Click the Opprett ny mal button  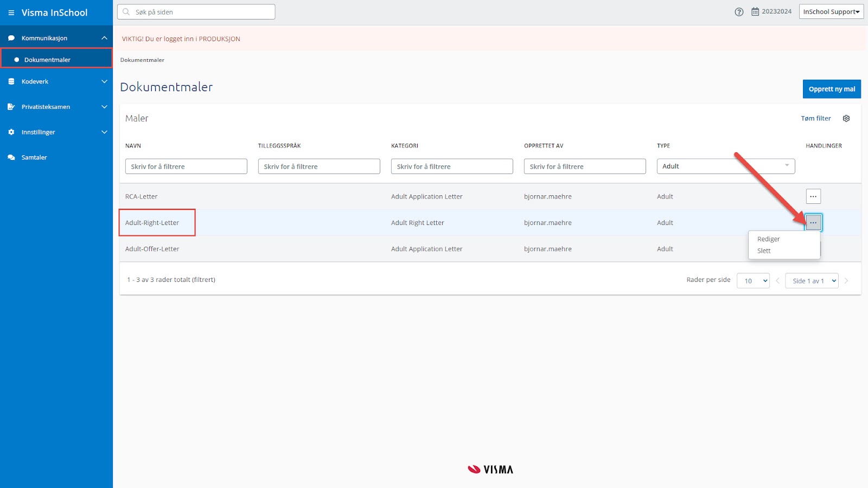pyautogui.click(x=832, y=89)
